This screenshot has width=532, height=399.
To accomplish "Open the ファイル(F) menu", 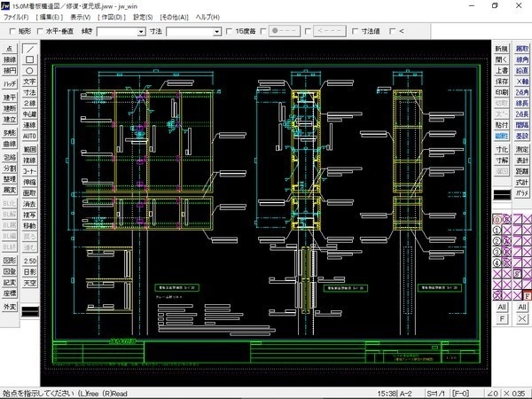I will tap(16, 17).
